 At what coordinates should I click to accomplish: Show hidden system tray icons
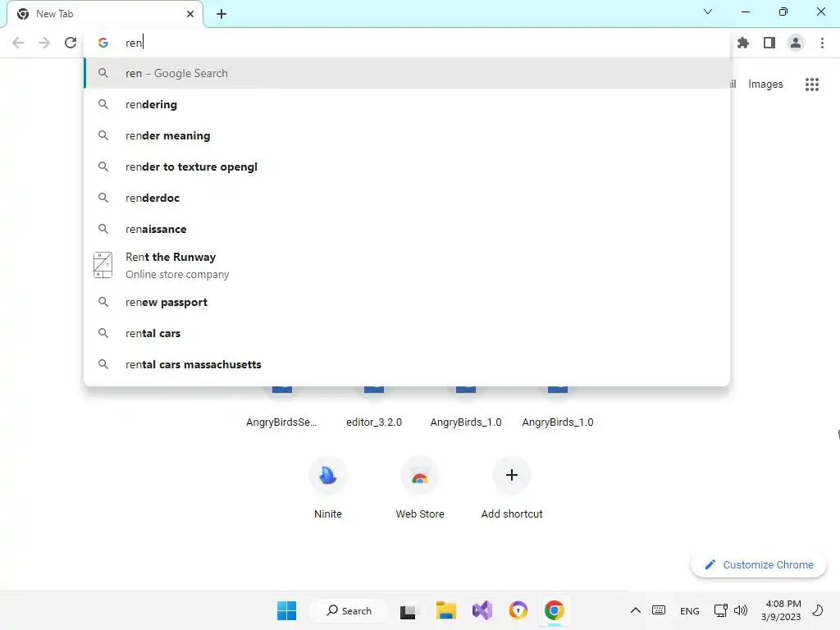[x=636, y=610]
